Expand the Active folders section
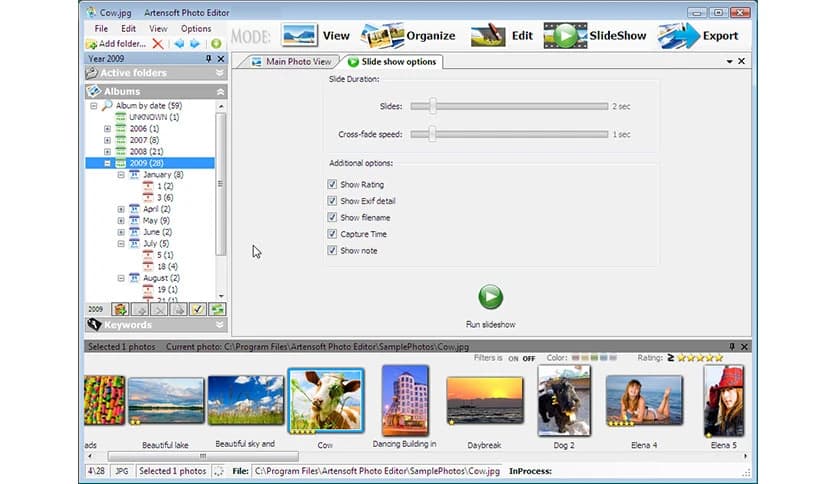The height and width of the screenshot is (484, 836). click(x=219, y=73)
